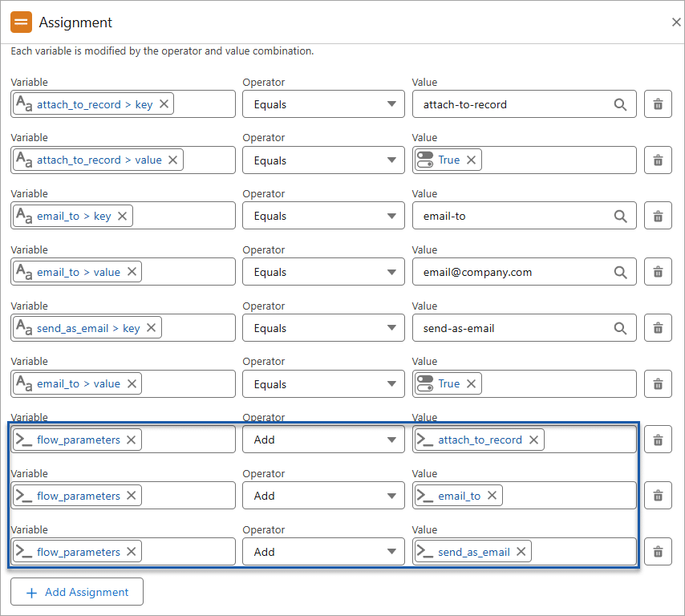The width and height of the screenshot is (685, 616).
Task: Expand the Operator dropdown in the email-to row
Action: pyautogui.click(x=323, y=216)
